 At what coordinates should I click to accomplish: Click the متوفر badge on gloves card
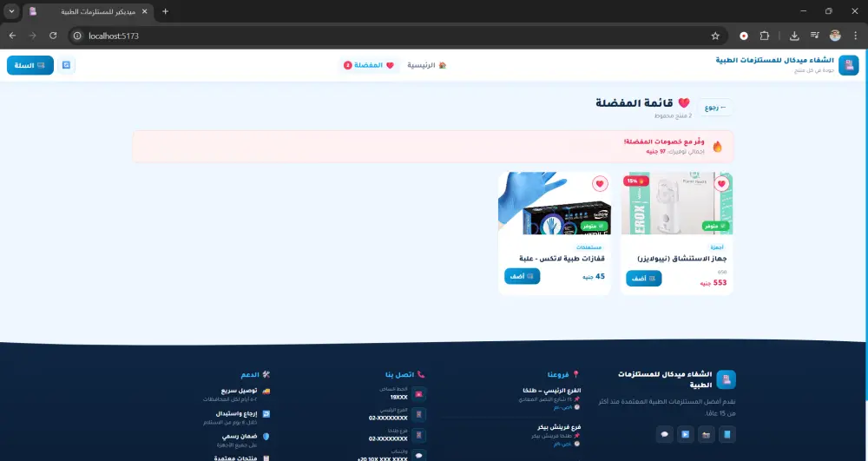tap(595, 227)
